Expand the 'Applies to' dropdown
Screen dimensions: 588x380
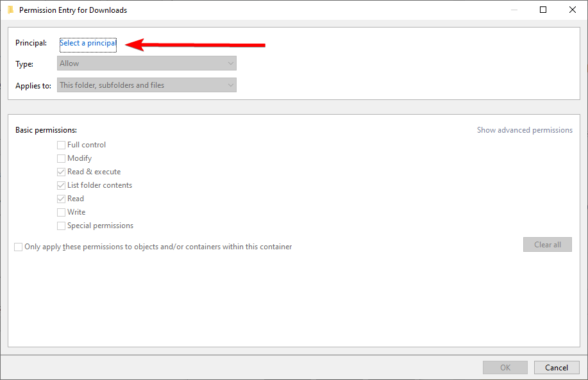coord(147,85)
